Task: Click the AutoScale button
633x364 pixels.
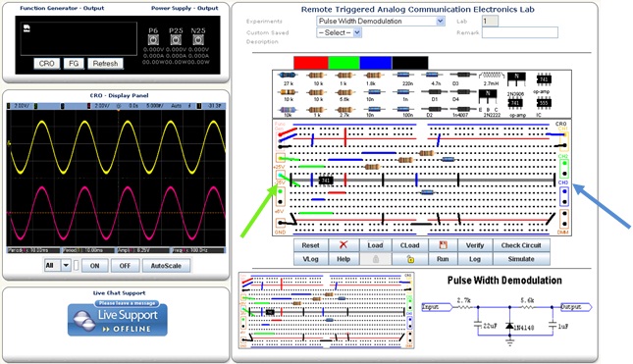Action: [166, 266]
